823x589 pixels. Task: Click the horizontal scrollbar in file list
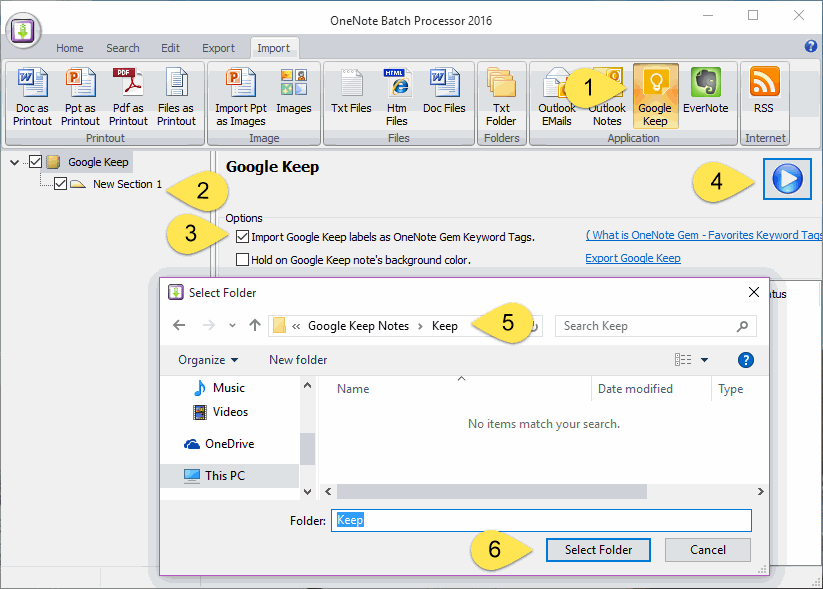492,491
